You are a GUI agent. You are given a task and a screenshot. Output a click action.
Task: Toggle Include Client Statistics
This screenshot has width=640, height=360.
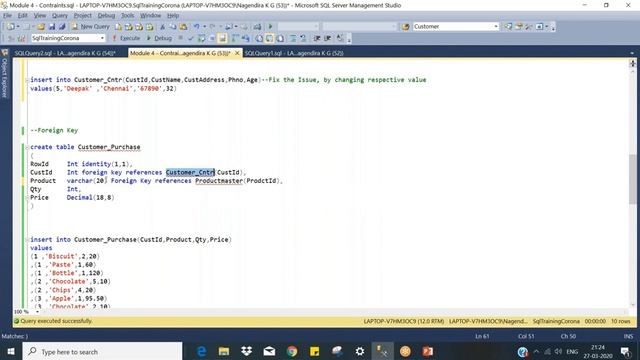tap(246, 38)
